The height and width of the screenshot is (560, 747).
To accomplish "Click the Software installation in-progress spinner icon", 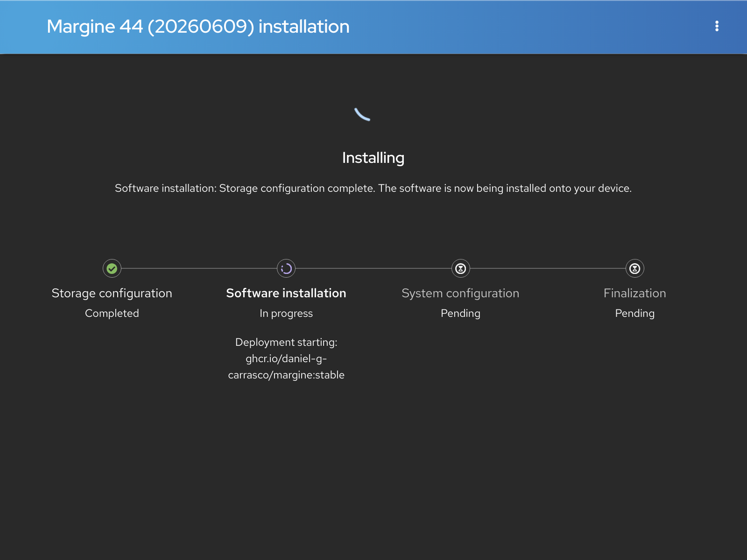I will coord(286,268).
